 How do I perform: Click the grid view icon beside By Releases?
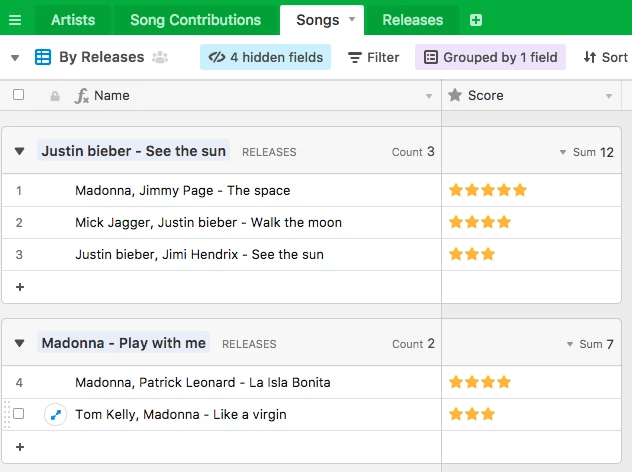pos(43,57)
